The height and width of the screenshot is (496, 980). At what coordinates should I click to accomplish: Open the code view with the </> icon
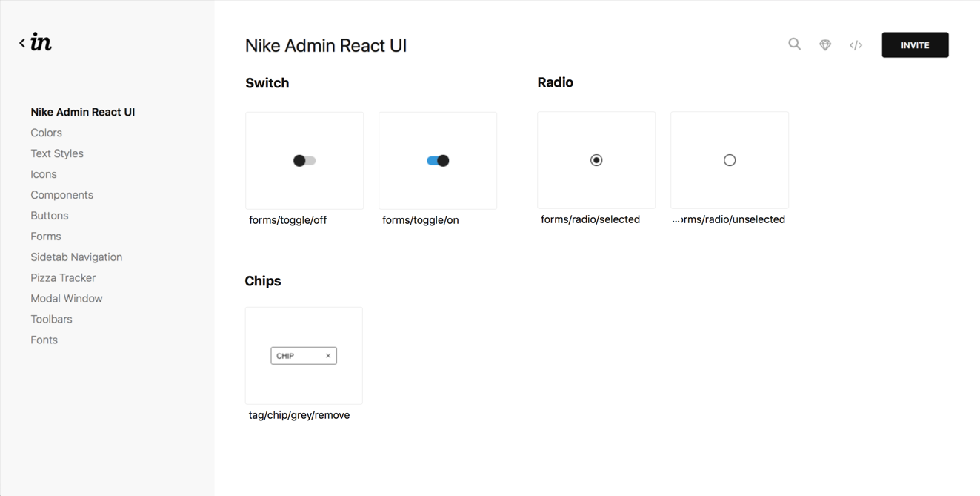tap(856, 44)
